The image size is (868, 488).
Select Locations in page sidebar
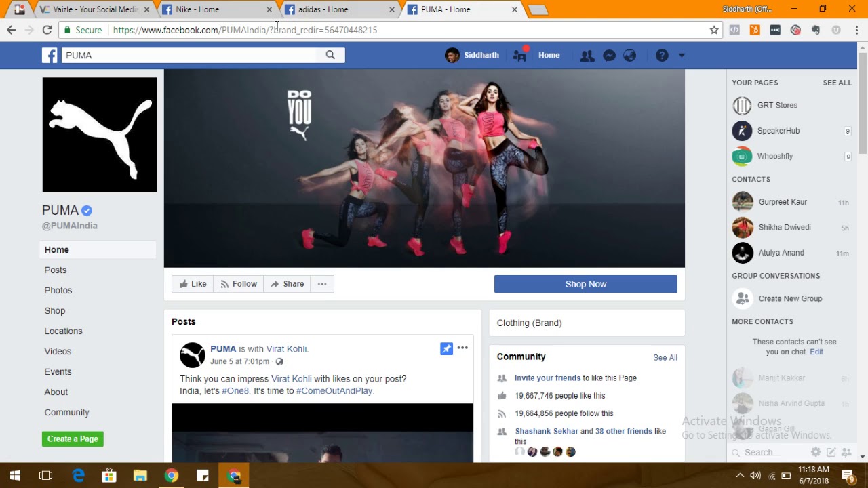(64, 331)
